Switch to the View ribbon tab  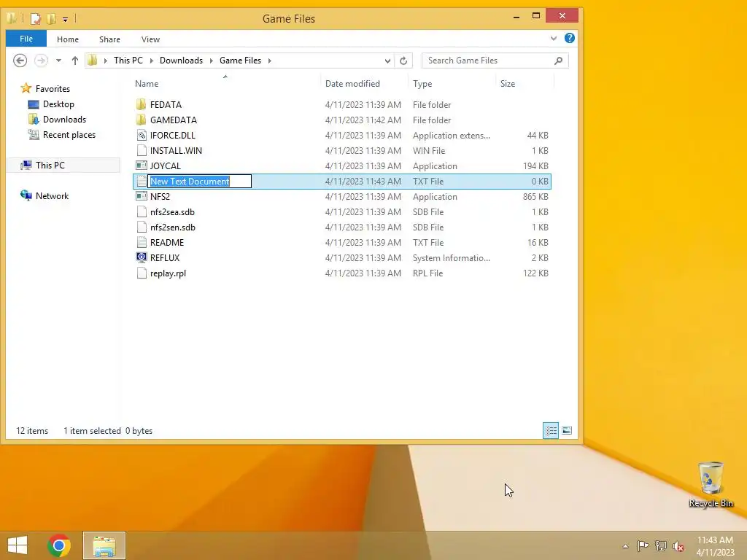150,39
